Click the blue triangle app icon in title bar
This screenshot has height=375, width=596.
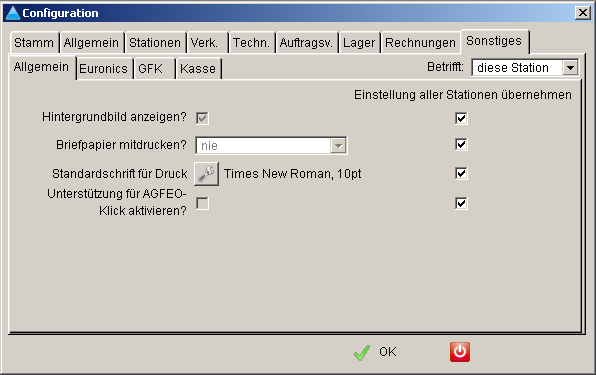[13, 13]
